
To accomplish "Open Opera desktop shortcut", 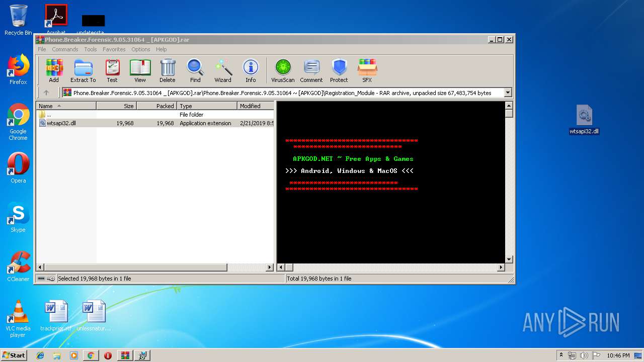I will click(18, 167).
